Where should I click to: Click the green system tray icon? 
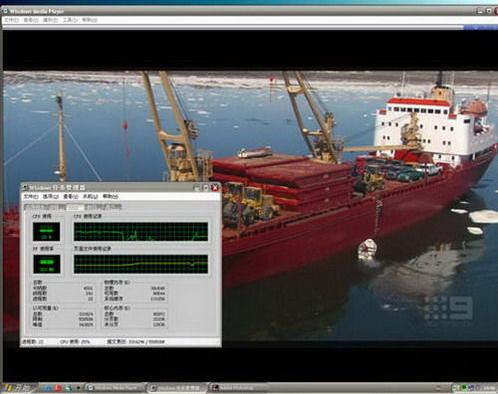pos(463,388)
